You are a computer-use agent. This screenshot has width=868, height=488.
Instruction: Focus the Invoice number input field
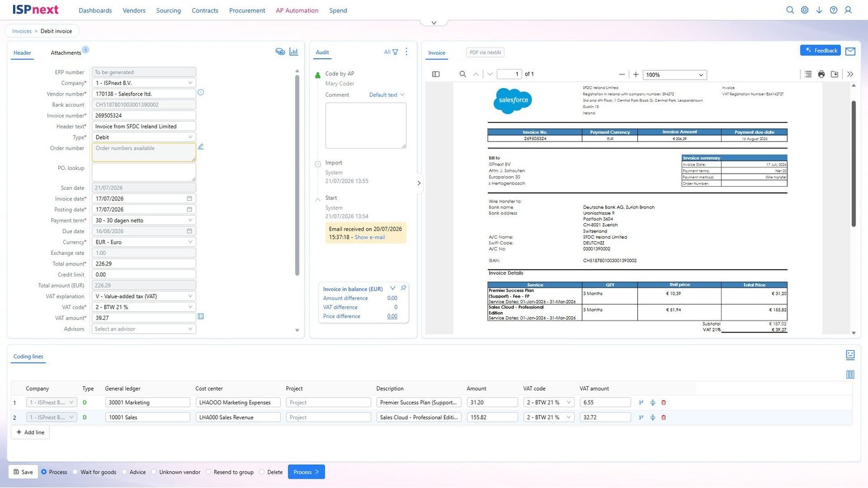point(144,115)
